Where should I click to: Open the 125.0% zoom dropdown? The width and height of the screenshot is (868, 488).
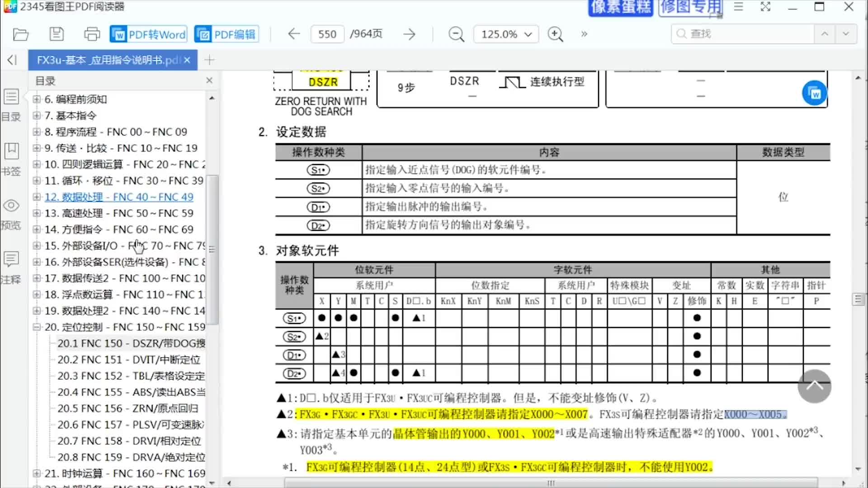(506, 34)
